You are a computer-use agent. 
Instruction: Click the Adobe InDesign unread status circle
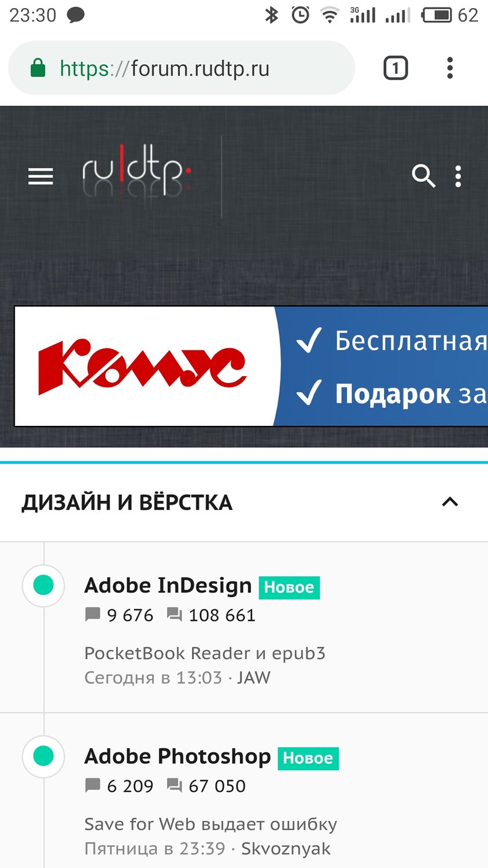pyautogui.click(x=43, y=586)
